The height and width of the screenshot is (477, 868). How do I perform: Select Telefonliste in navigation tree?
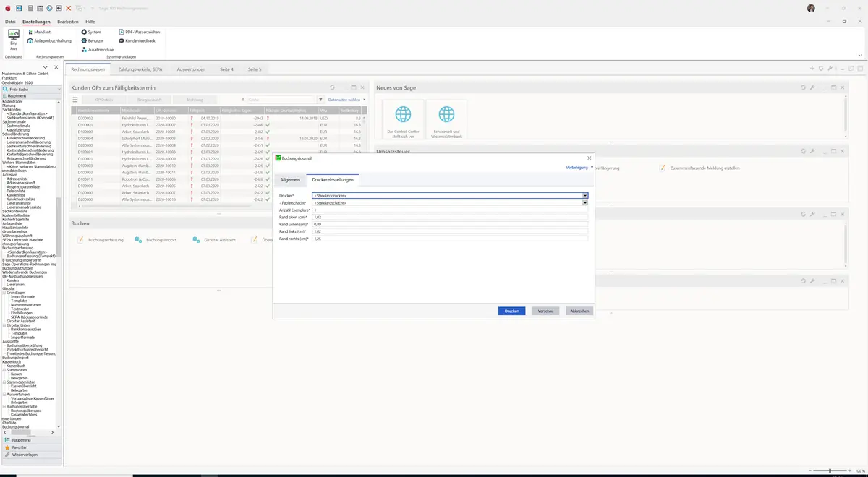pos(16,191)
